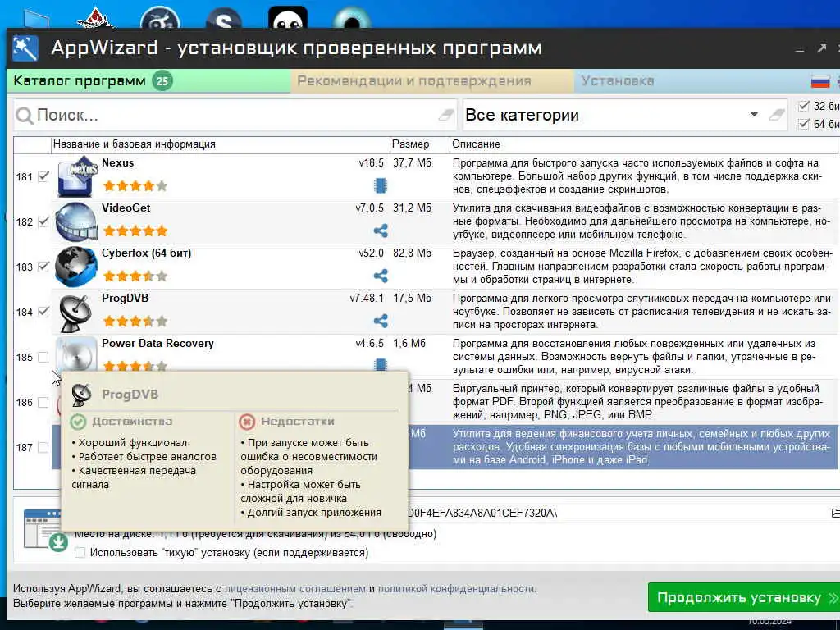Screen dimensions: 840x630
Task: Click the "Продолжить установку" button
Action: pos(743,597)
